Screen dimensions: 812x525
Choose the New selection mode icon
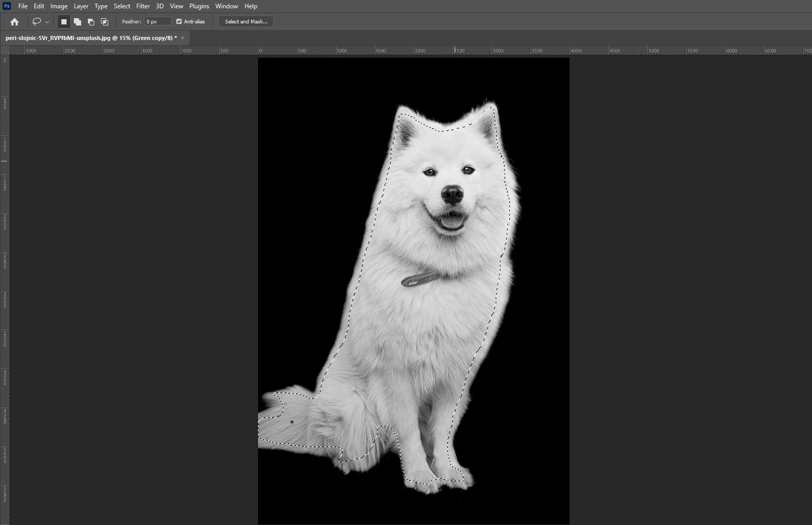(64, 22)
